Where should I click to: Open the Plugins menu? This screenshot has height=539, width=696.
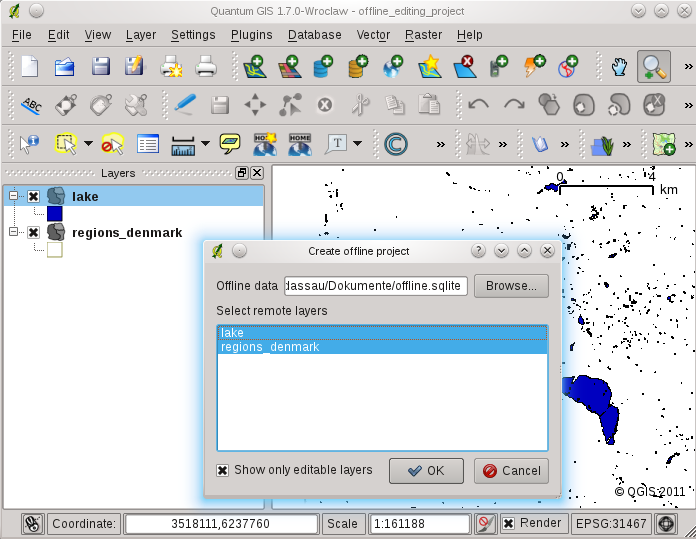pyautogui.click(x=251, y=35)
